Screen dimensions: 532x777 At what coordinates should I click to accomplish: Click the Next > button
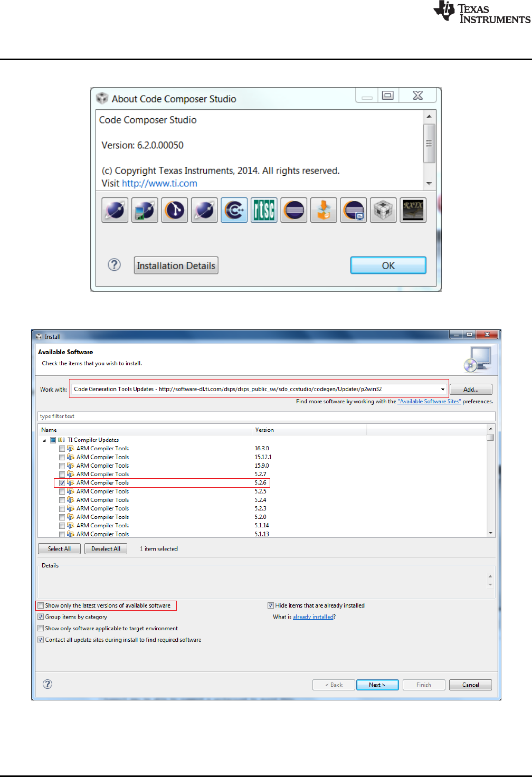tap(377, 685)
